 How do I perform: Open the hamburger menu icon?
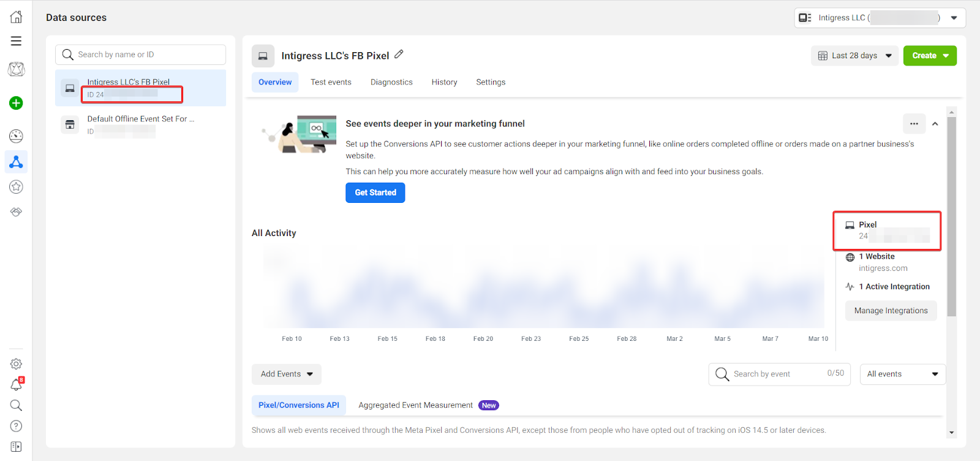(17, 41)
